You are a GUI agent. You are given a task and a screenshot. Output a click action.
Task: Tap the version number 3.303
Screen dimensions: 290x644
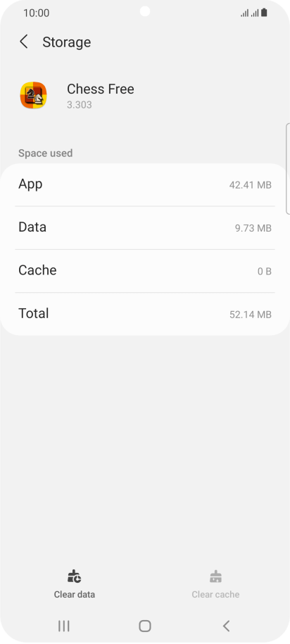(80, 105)
